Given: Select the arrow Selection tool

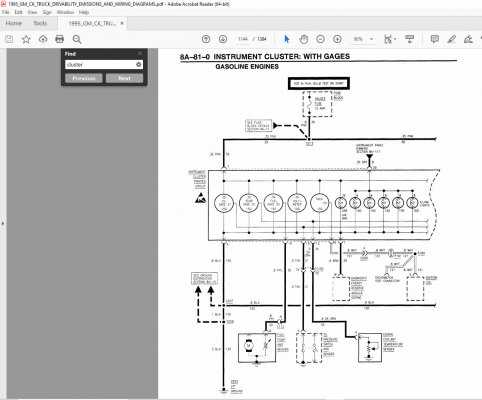Looking at the screenshot, I should [287, 39].
